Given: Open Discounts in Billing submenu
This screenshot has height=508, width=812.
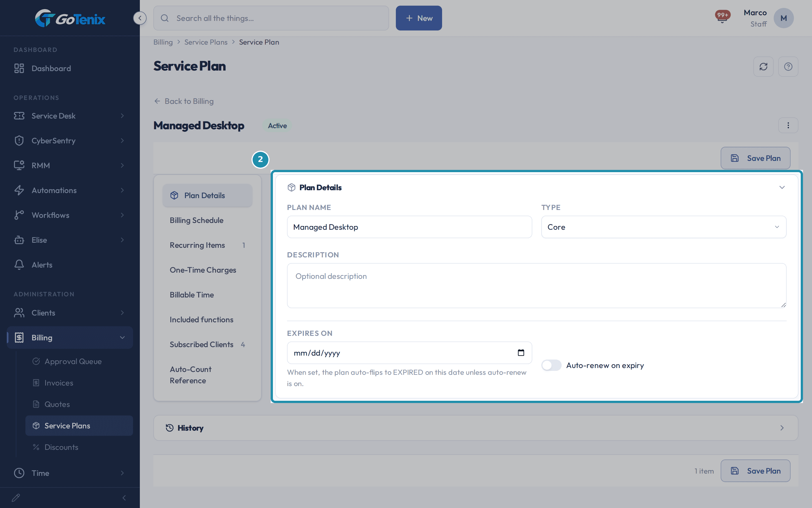Looking at the screenshot, I should (79, 447).
